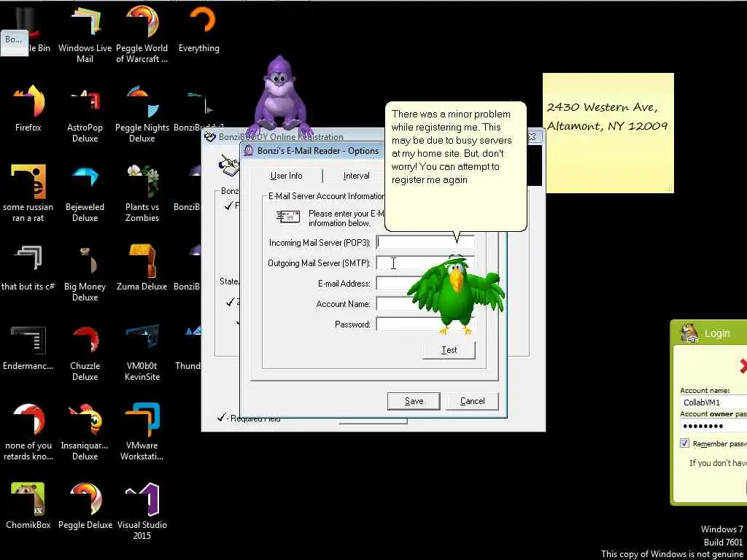The height and width of the screenshot is (560, 747).
Task: Click the yellow sticky note with address
Action: click(608, 133)
